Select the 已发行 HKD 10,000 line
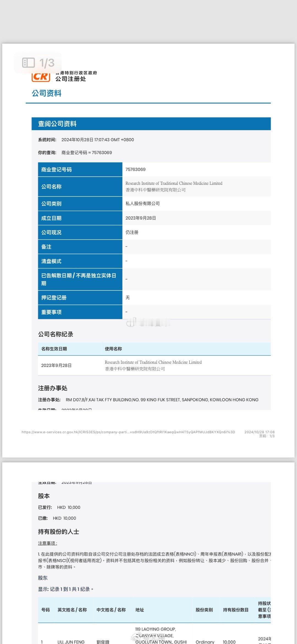This screenshot has width=297, height=644. 59,507
